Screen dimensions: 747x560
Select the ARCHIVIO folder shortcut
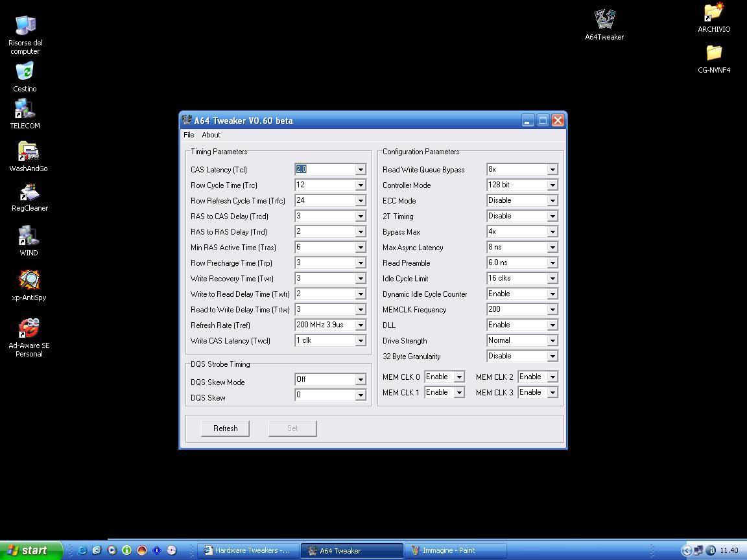[x=714, y=17]
